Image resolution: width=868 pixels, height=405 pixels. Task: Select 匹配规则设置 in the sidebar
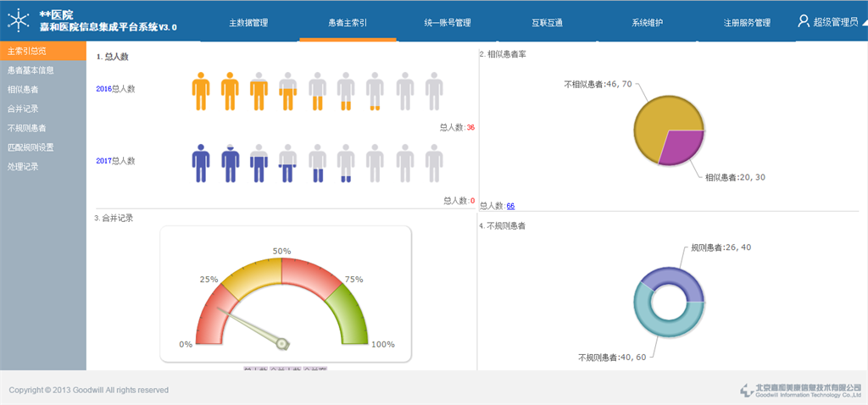tap(31, 147)
